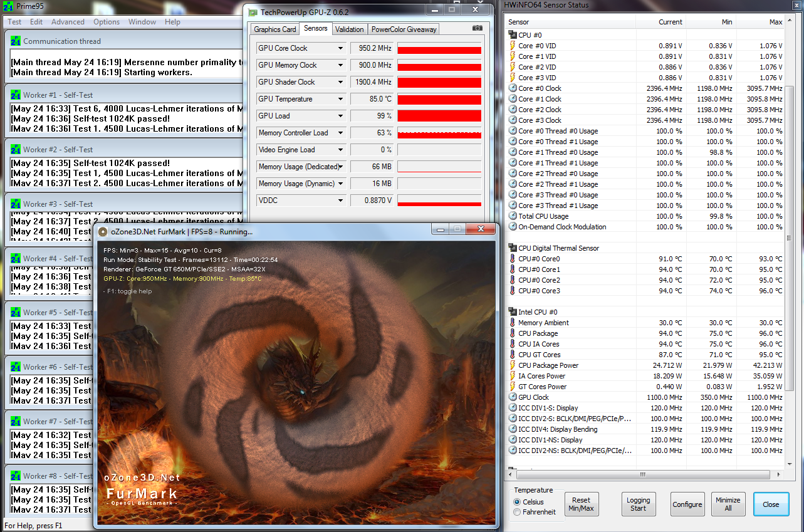This screenshot has height=532, width=804.
Task: Open the Advanced menu in Prime95
Action: (x=68, y=22)
